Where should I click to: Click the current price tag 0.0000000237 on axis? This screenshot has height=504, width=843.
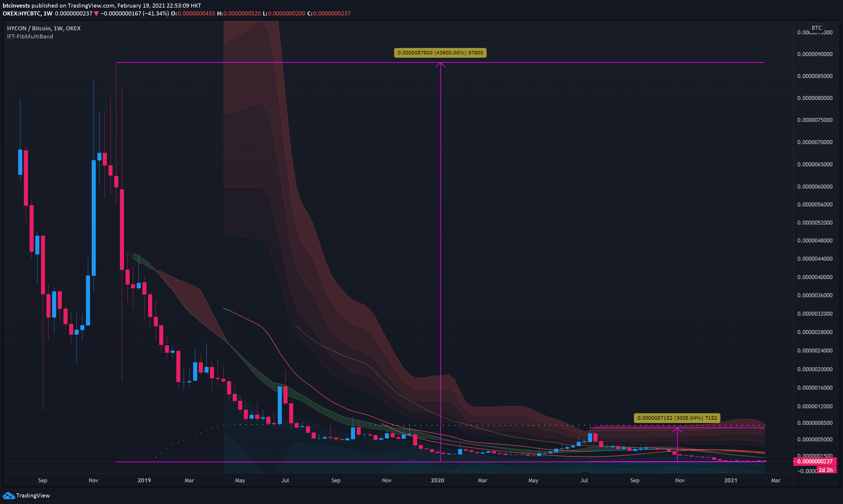(x=815, y=461)
